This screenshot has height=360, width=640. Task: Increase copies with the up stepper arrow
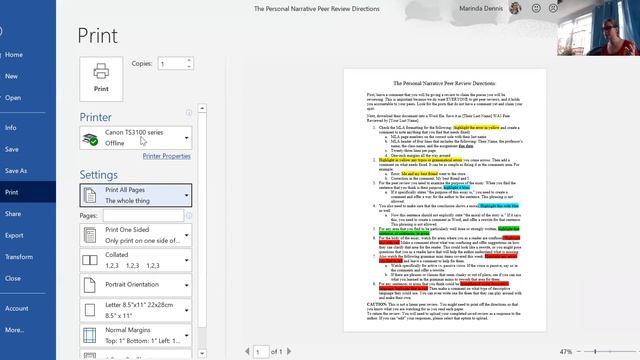point(189,60)
